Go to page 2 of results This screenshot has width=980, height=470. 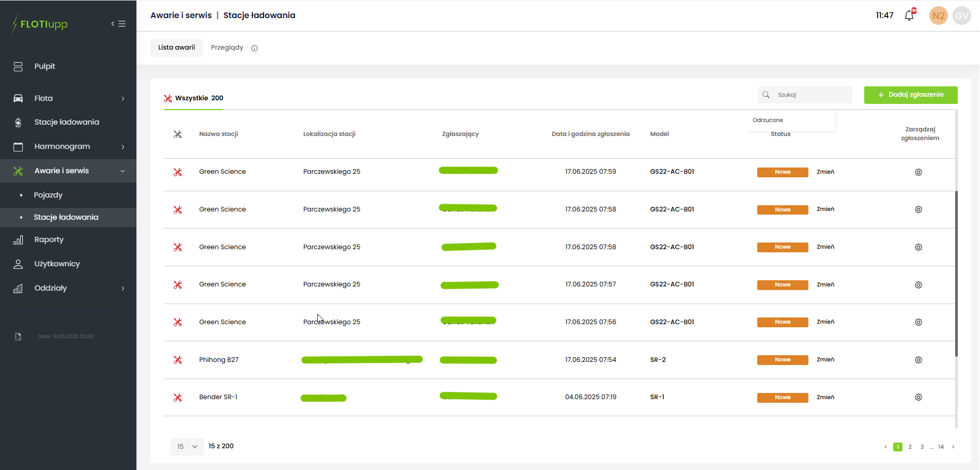pyautogui.click(x=910, y=447)
